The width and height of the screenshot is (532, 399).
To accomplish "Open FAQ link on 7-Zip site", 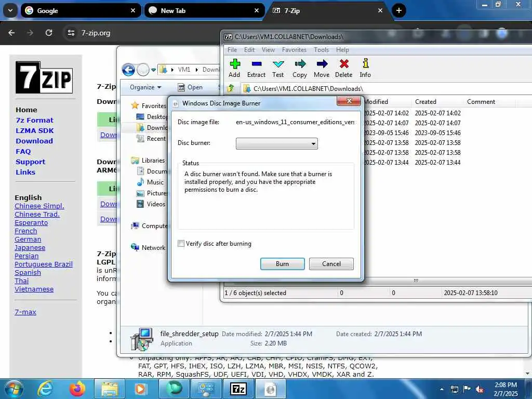I will [x=23, y=152].
